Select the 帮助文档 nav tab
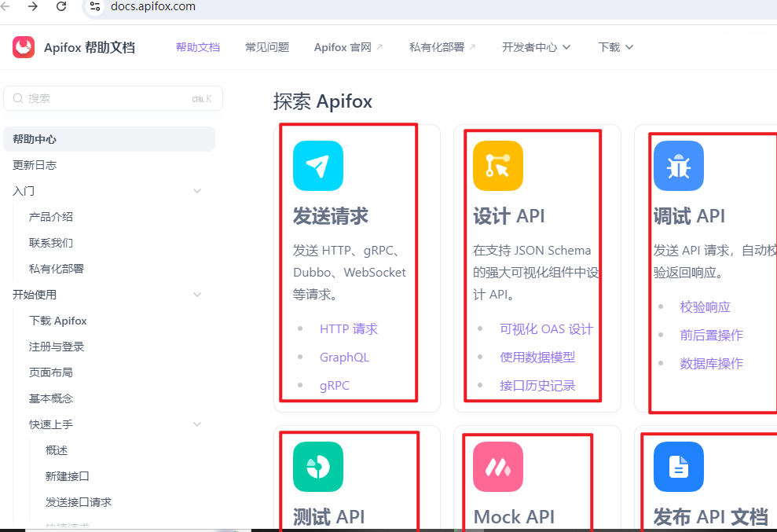Image resolution: width=777 pixels, height=532 pixels. tap(198, 47)
